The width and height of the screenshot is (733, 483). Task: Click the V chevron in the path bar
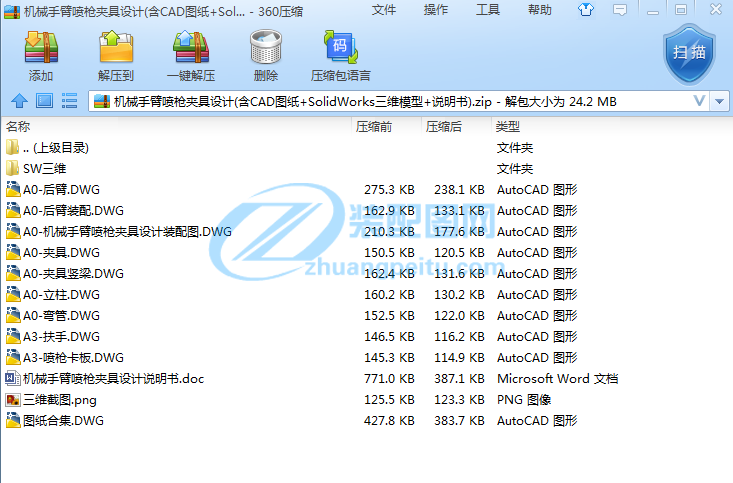(x=699, y=101)
